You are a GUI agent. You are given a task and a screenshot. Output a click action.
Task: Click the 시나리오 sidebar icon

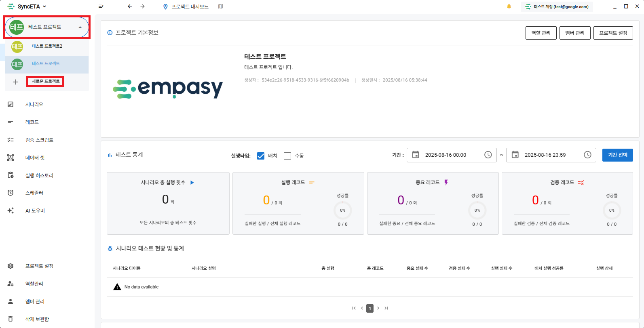pos(11,104)
